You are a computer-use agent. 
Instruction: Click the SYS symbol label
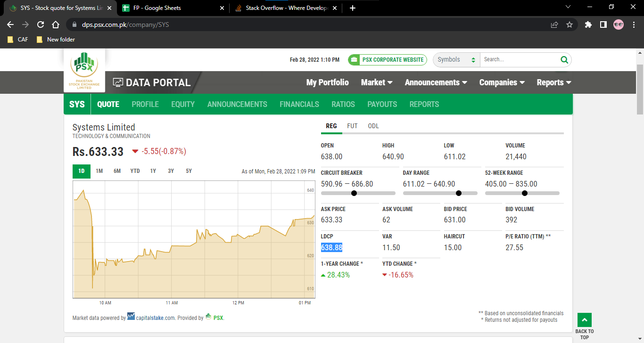pyautogui.click(x=77, y=104)
